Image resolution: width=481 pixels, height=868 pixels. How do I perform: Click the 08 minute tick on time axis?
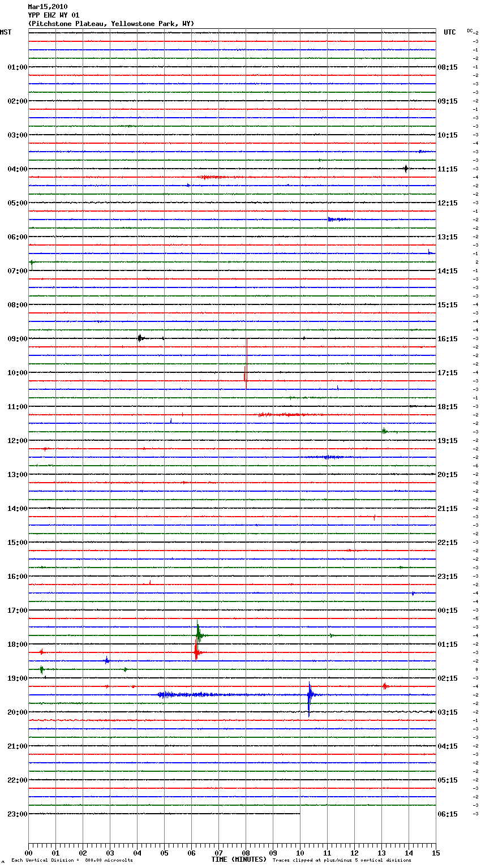coord(246,853)
